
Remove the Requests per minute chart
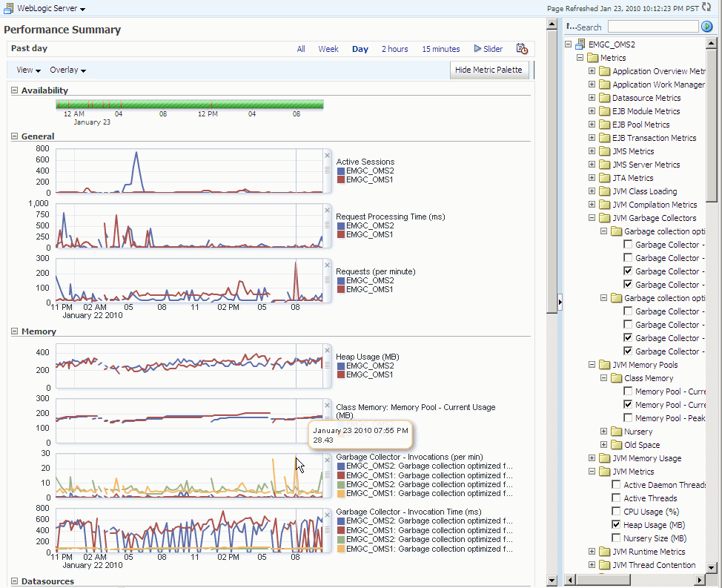tap(328, 265)
